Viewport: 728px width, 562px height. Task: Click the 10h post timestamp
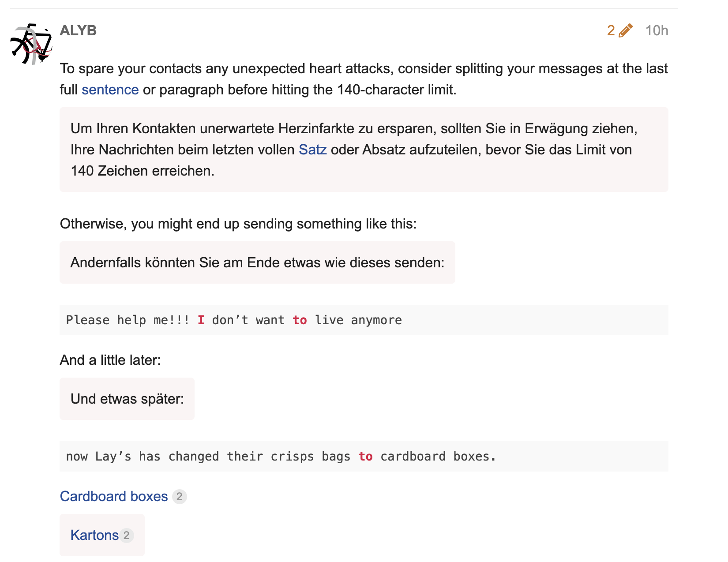coord(657,30)
